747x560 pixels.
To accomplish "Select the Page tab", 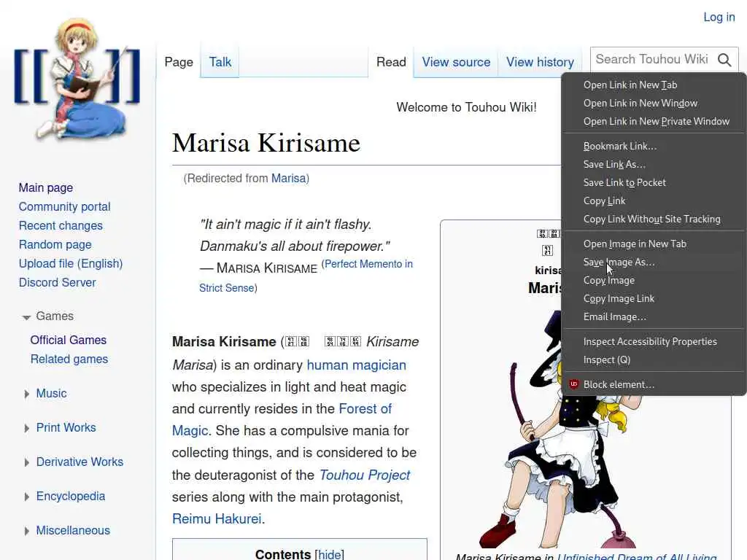I will [179, 62].
